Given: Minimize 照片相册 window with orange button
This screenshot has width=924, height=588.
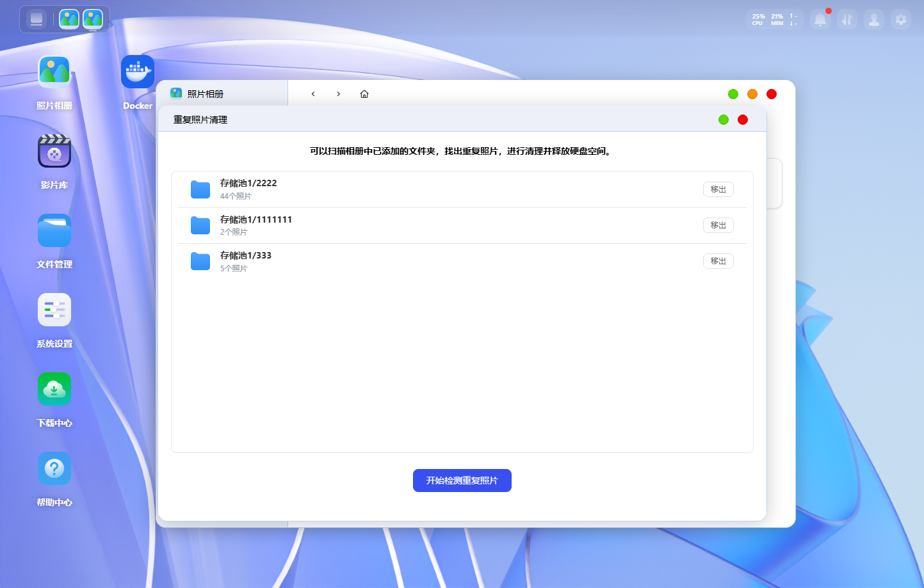Looking at the screenshot, I should (x=752, y=94).
